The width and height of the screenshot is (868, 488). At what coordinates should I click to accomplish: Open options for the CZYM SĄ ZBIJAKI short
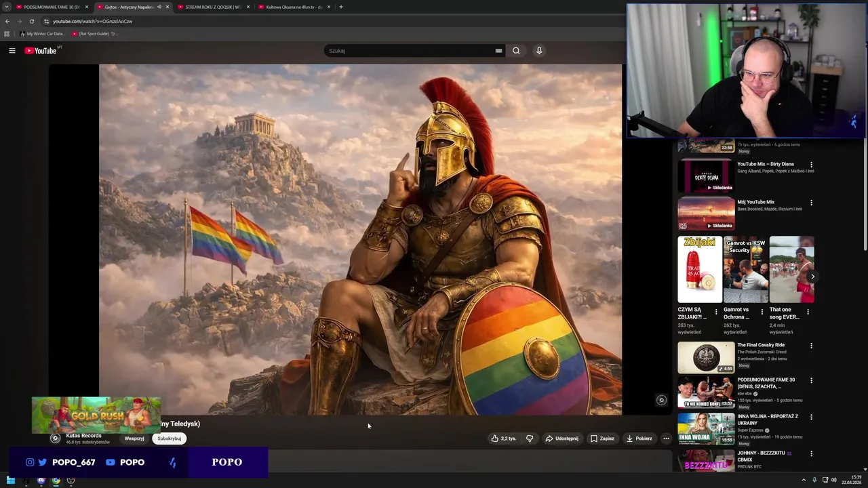click(x=716, y=312)
